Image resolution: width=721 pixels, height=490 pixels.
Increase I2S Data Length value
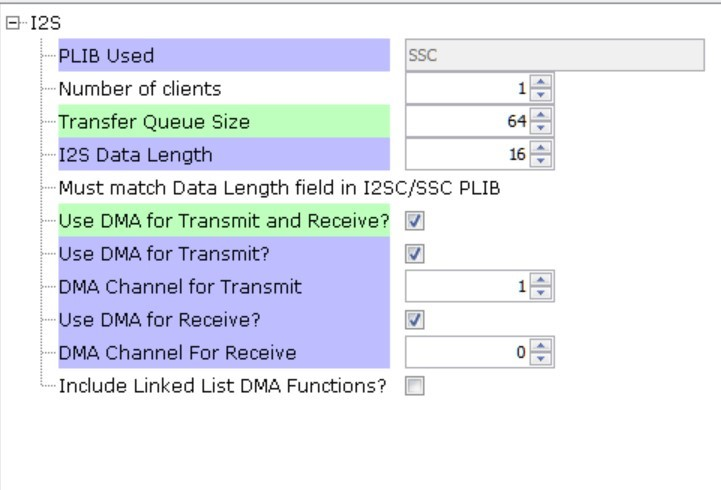click(x=541, y=148)
